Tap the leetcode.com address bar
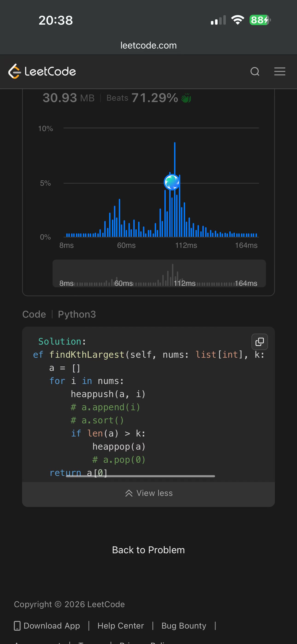This screenshot has height=644, width=297. point(148,45)
